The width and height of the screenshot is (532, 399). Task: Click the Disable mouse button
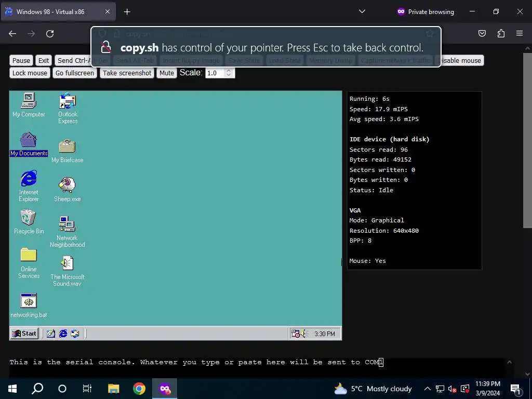point(462,60)
